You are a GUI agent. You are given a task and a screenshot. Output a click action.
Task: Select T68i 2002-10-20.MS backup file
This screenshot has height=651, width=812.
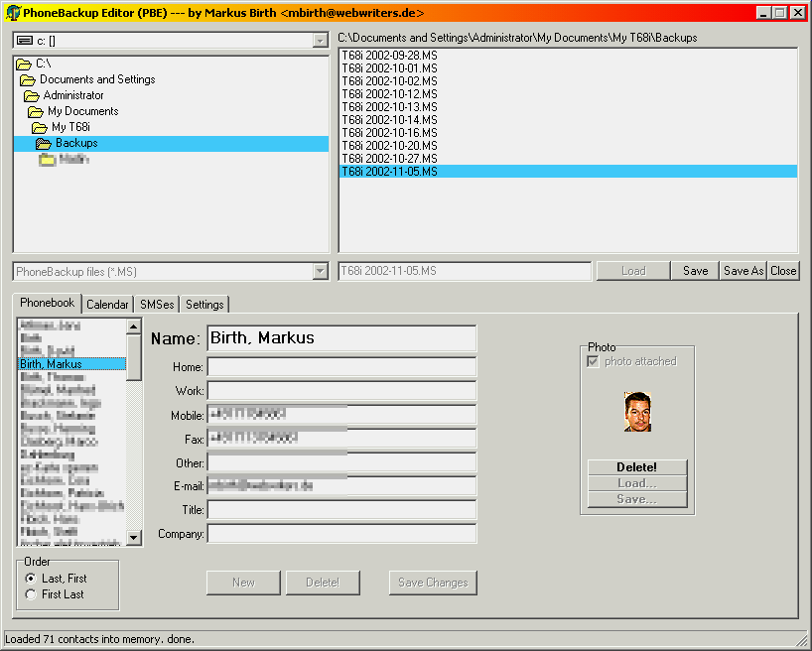click(x=389, y=146)
